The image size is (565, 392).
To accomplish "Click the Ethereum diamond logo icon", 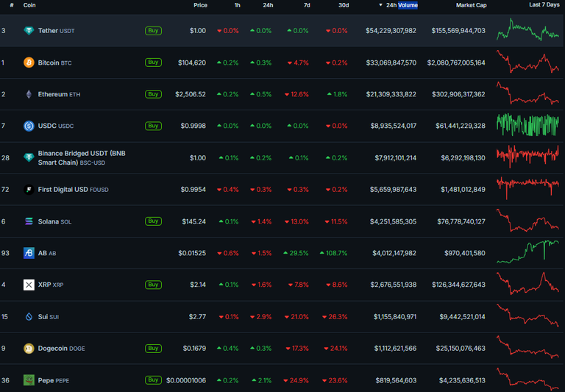I will (x=29, y=94).
